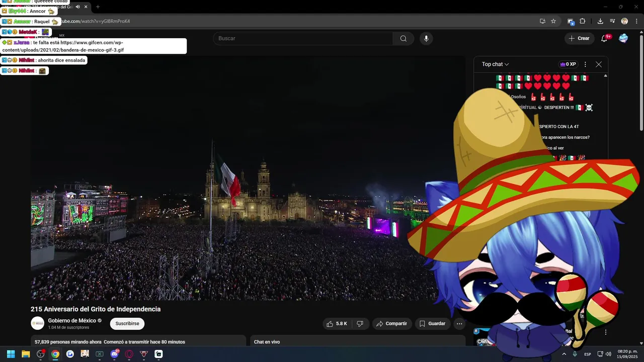Click the Suscribirse button
This screenshot has width=644, height=362.
tap(127, 324)
